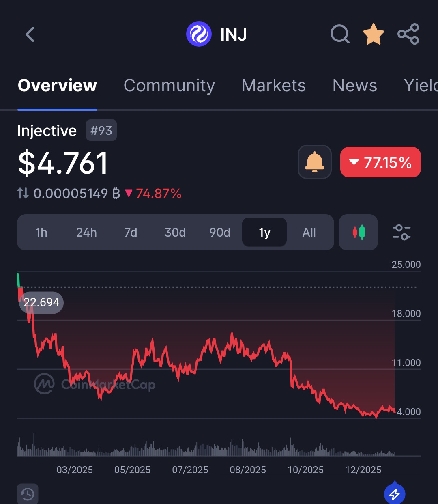The width and height of the screenshot is (438, 504).
Task: Tap the #93 rank badge
Action: point(101,130)
